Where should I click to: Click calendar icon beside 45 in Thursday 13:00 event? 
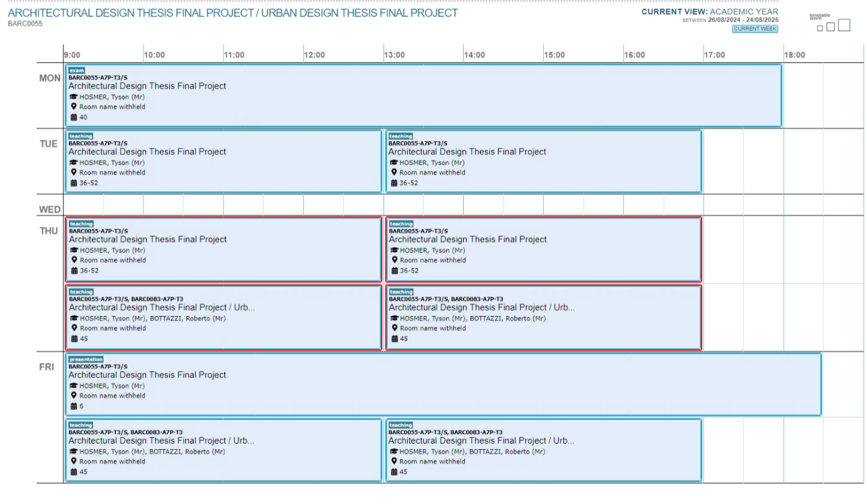tap(394, 339)
